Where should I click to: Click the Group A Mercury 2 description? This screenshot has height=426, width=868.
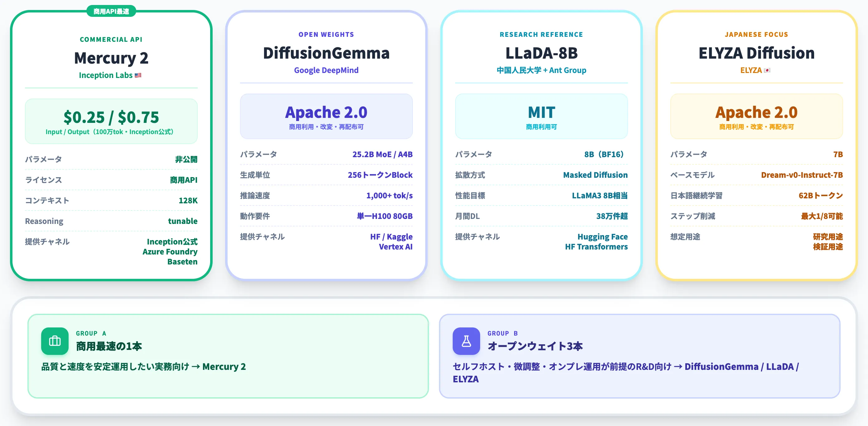[x=143, y=367]
